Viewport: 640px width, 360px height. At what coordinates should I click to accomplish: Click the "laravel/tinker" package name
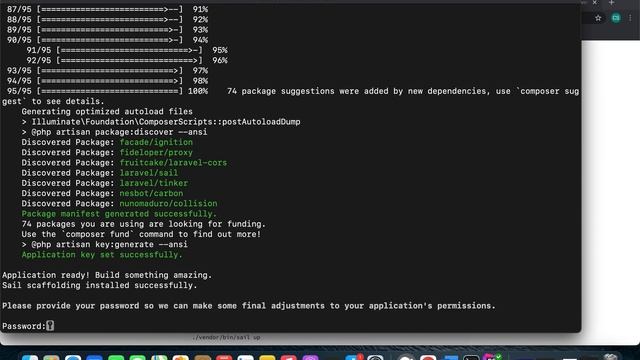(153, 183)
